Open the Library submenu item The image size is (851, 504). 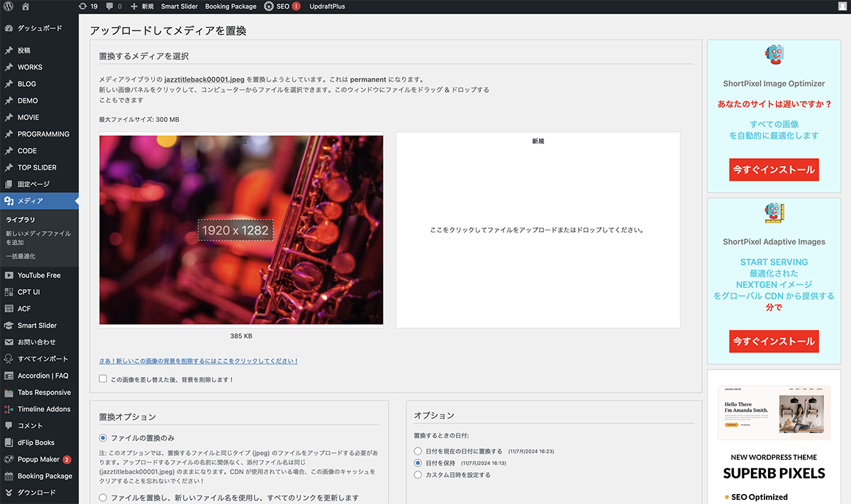pos(21,220)
